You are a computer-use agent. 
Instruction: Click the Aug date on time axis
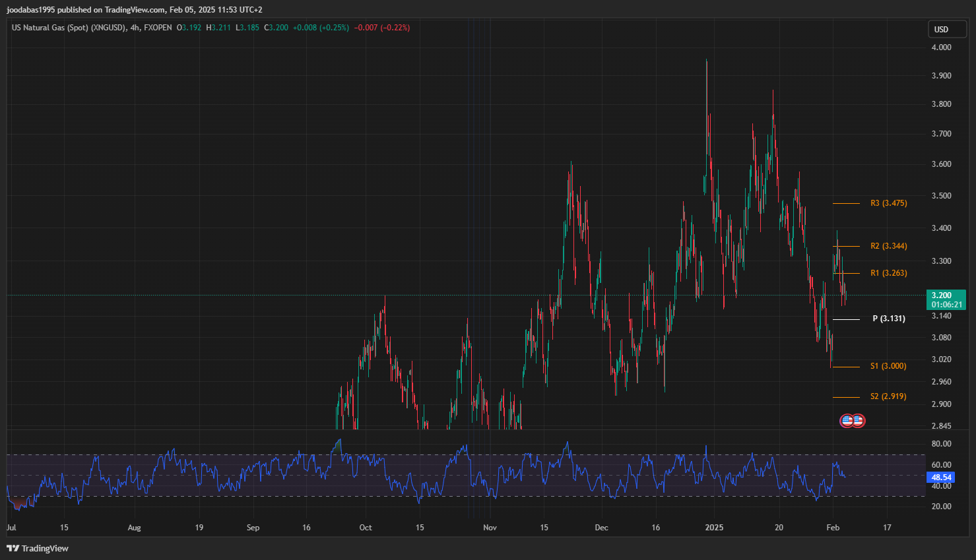pyautogui.click(x=134, y=528)
